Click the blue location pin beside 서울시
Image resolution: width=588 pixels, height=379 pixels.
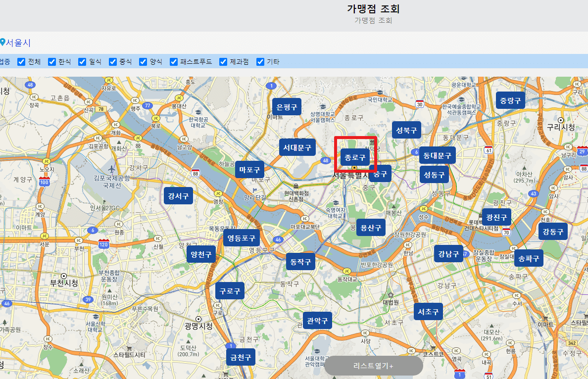(x=3, y=43)
